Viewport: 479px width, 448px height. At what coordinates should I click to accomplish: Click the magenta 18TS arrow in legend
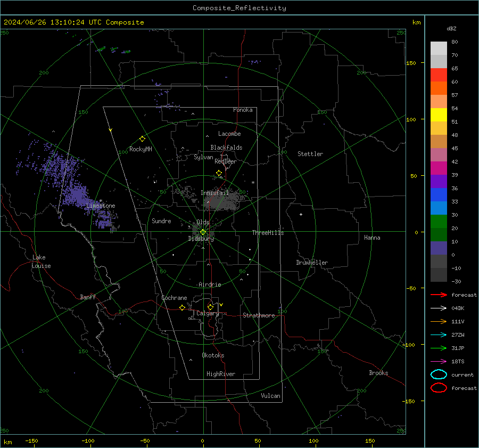[x=439, y=362]
